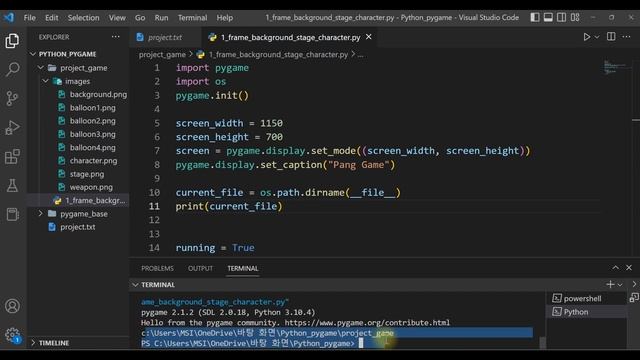Open balloon1.png file
Viewport: 640px width, 360px height.
pos(92,108)
